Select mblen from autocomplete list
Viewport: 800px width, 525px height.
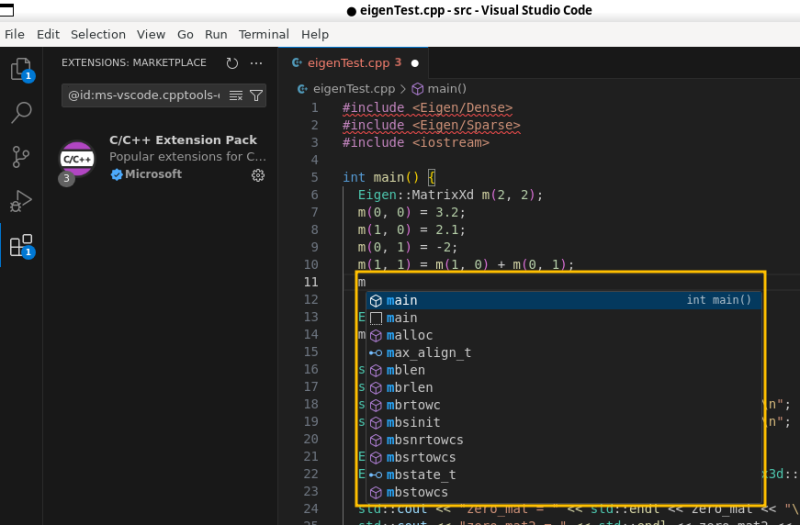point(564,370)
